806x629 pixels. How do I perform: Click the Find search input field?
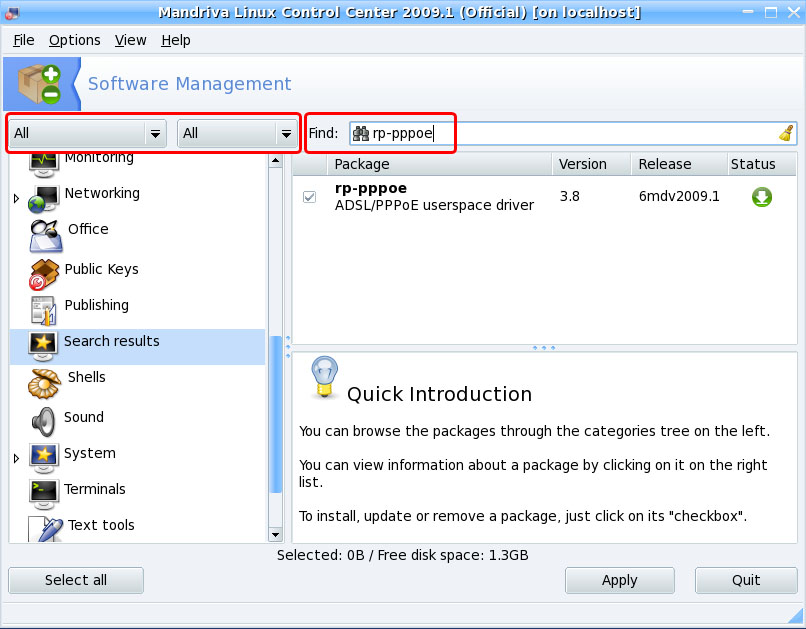point(573,134)
